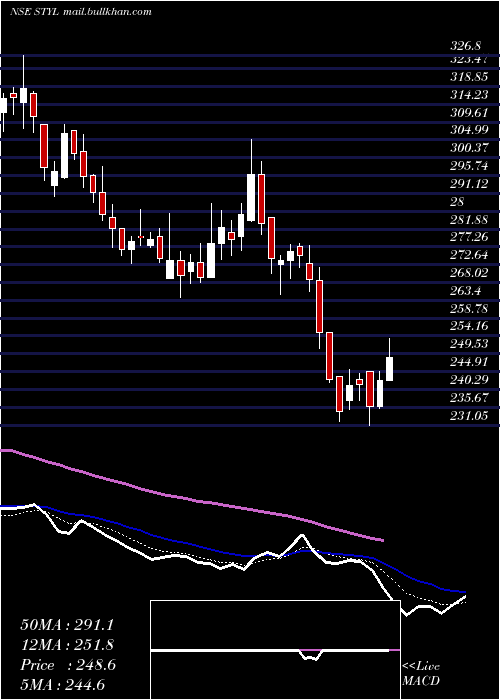Click the Price : 248.6 readout
500x700 pixels.
(x=68, y=665)
